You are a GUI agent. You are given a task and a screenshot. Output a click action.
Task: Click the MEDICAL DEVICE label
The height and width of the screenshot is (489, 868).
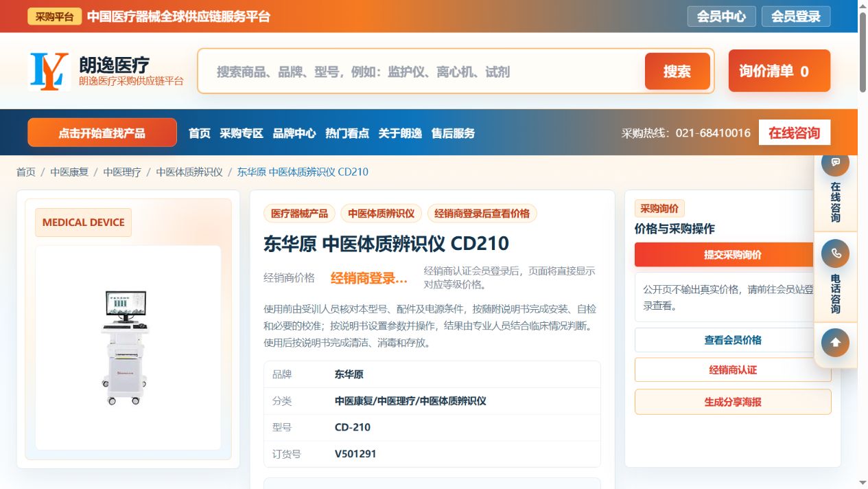coord(84,223)
